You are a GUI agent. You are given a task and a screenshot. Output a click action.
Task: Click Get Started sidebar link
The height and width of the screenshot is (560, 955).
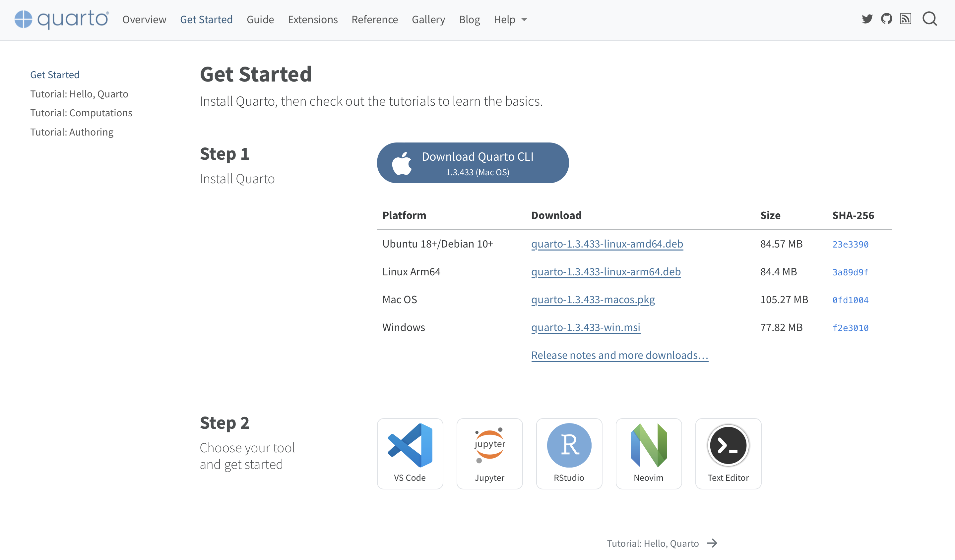[x=55, y=74]
